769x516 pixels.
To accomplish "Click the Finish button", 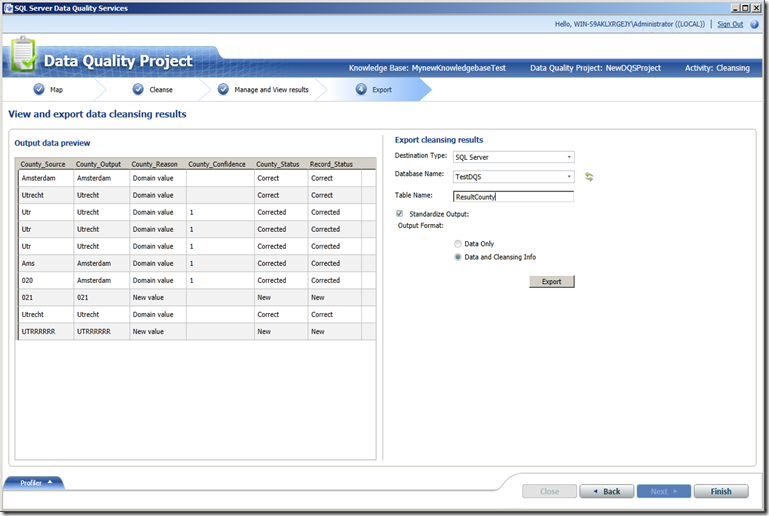I will tap(721, 491).
